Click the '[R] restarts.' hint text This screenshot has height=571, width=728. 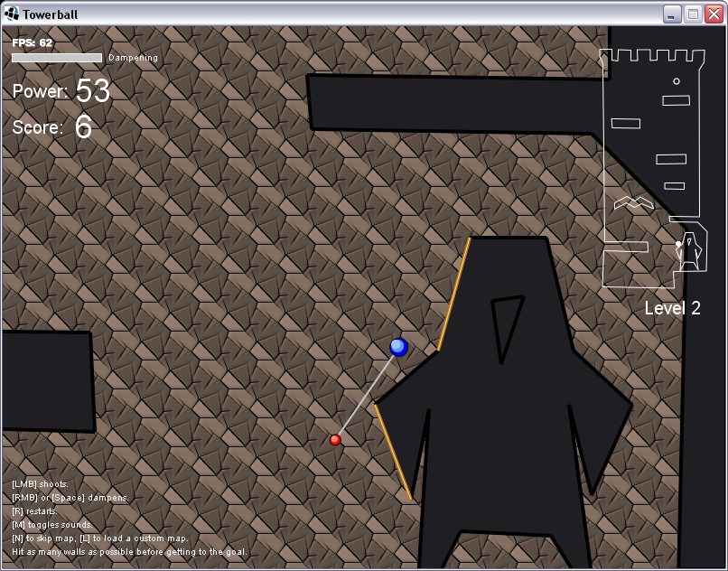coord(35,511)
